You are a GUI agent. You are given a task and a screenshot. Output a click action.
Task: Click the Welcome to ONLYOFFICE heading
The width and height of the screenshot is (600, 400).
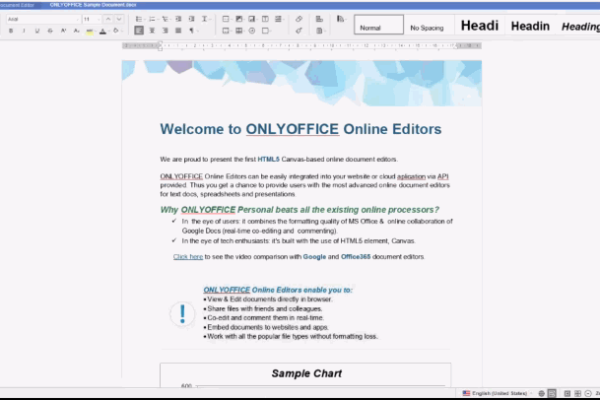[301, 129]
